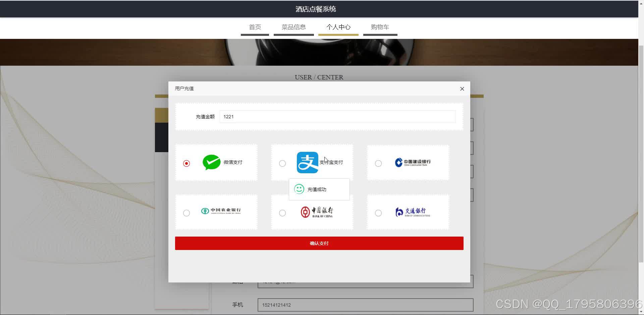
Task: Click the Agricultural Bank of China logo
Action: (221, 211)
